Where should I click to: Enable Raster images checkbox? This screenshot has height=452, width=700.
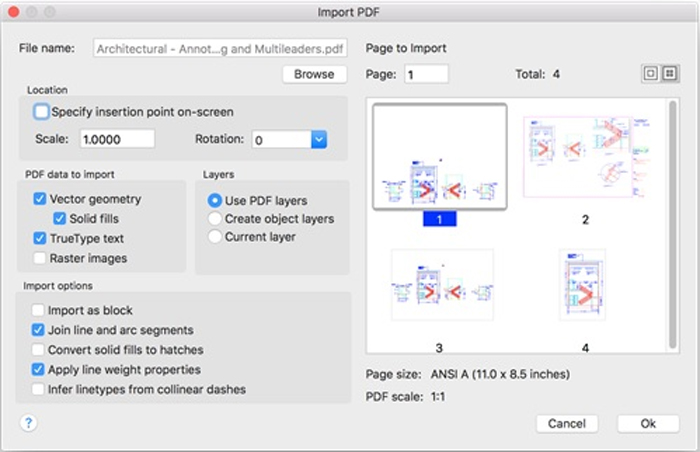(x=40, y=258)
